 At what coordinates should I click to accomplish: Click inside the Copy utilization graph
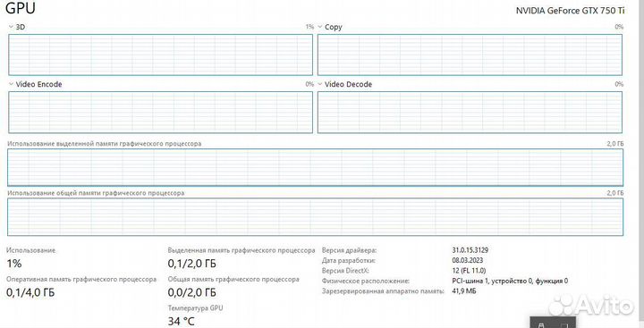pyautogui.click(x=470, y=55)
